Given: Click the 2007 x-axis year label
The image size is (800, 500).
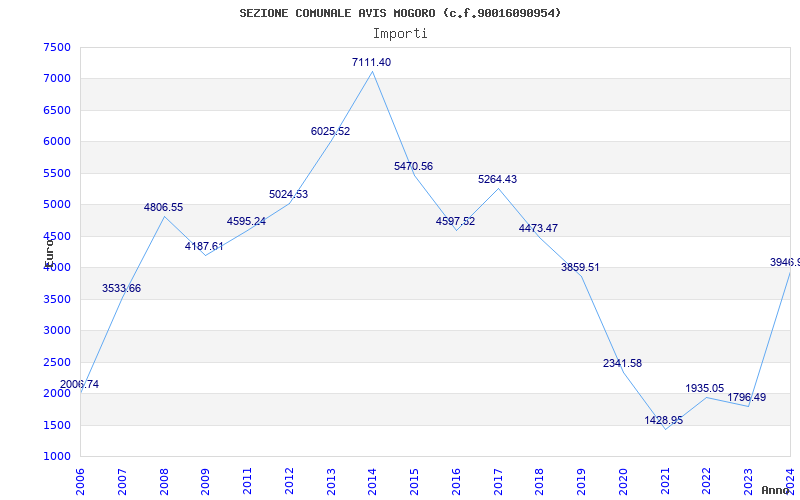Looking at the screenshot, I should [122, 482].
